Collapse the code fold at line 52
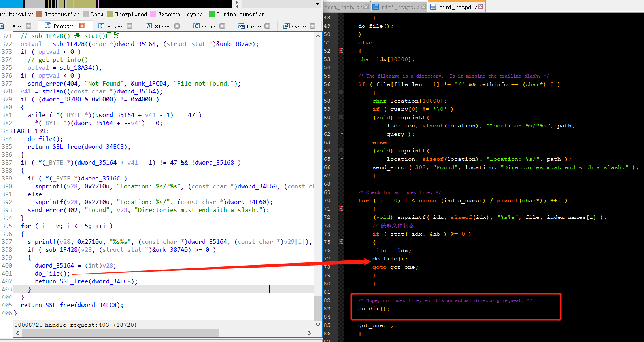Viewport: 644px width, 342px height. click(341, 51)
